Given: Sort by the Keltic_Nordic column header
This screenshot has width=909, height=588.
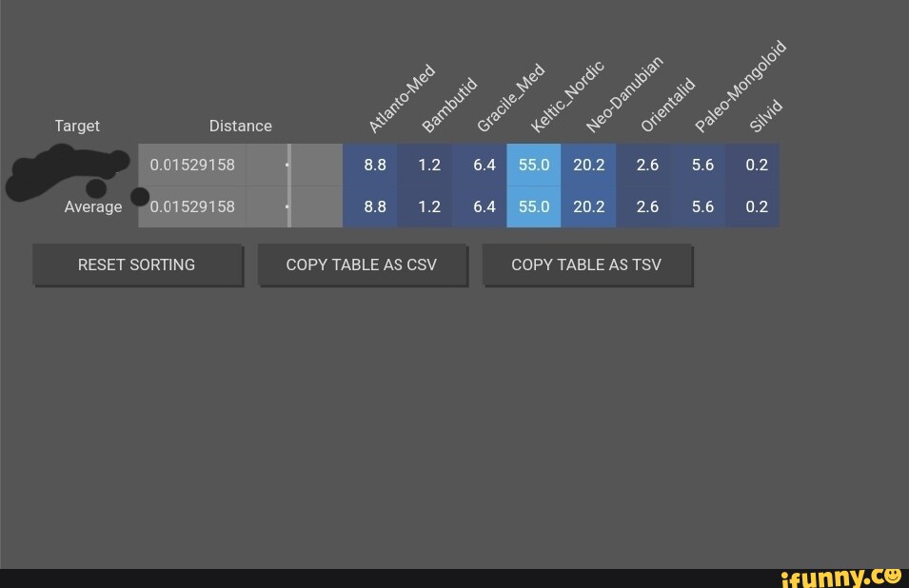Looking at the screenshot, I should coord(566,96).
